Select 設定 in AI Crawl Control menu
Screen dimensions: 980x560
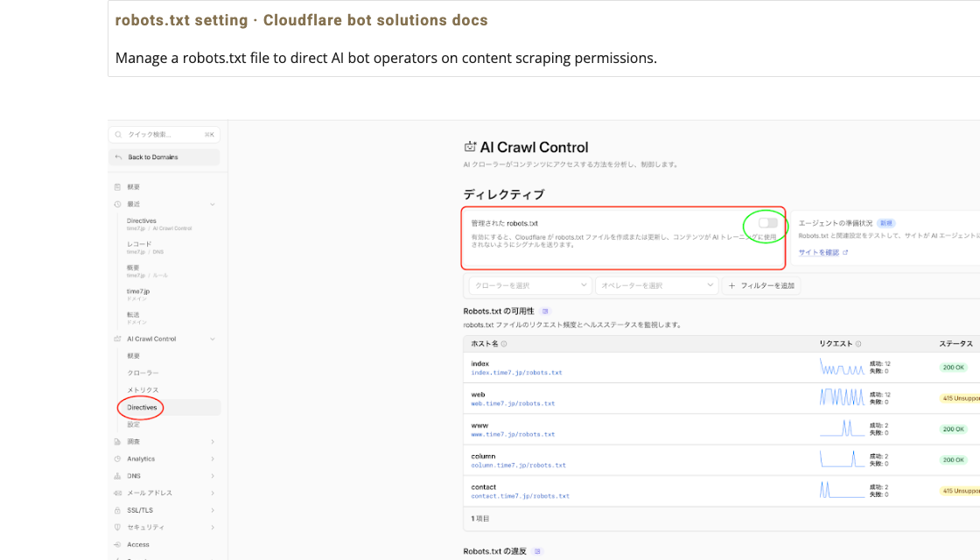point(134,424)
